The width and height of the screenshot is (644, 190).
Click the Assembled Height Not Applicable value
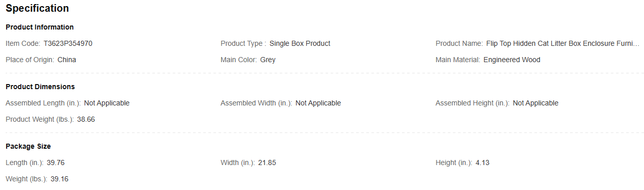coord(535,103)
